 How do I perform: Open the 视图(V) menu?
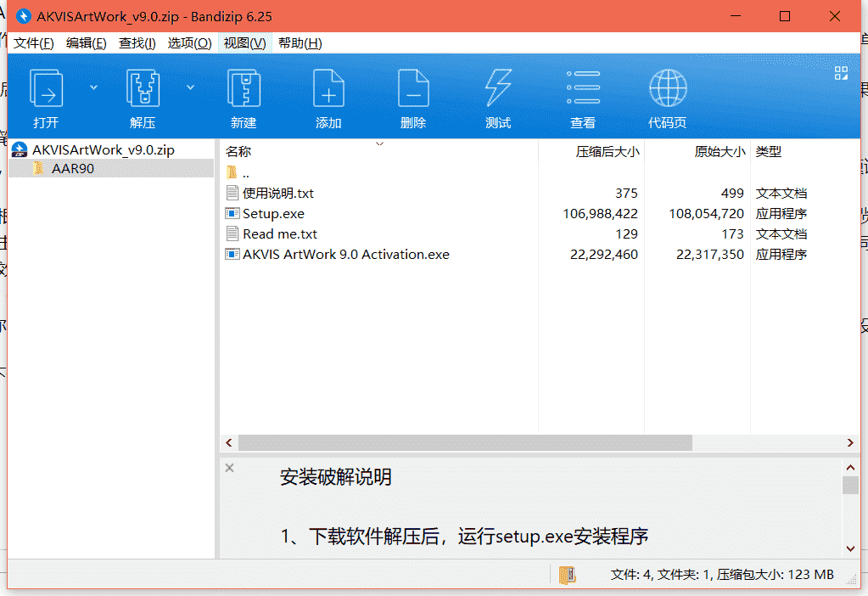pyautogui.click(x=244, y=43)
